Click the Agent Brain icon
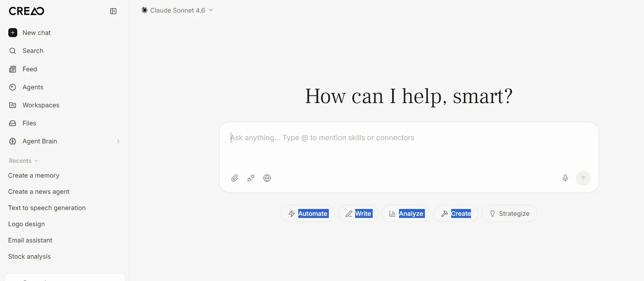The height and width of the screenshot is (281, 644). click(x=13, y=141)
